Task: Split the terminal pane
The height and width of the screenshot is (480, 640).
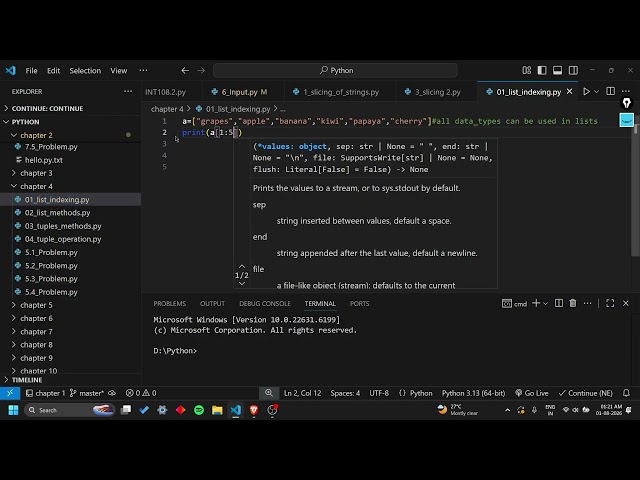Action: click(559, 303)
